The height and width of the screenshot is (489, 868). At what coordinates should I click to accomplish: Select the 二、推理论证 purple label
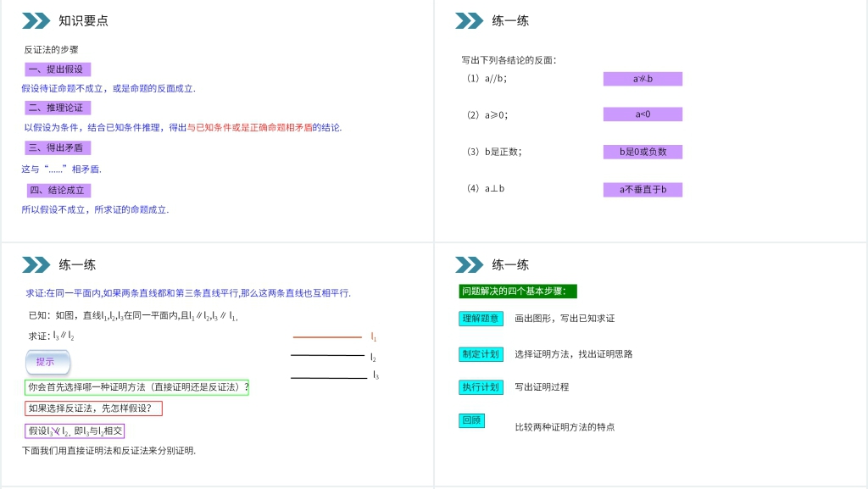pos(58,108)
